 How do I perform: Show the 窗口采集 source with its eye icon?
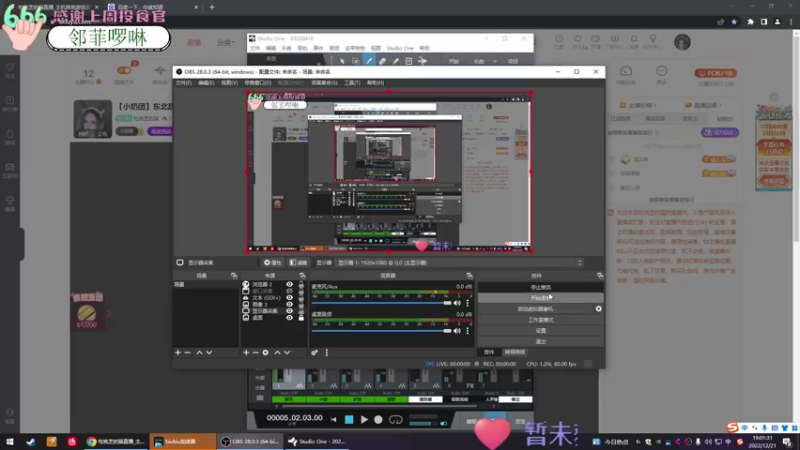tap(289, 291)
